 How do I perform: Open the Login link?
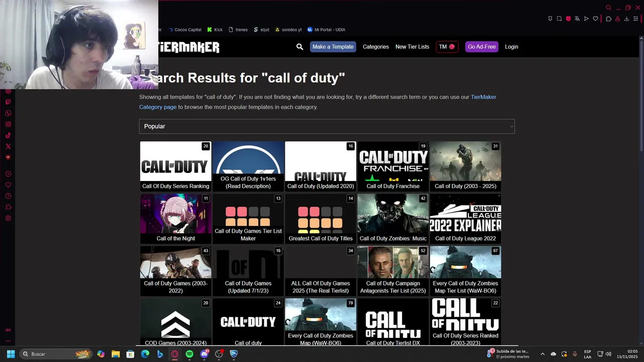click(511, 47)
